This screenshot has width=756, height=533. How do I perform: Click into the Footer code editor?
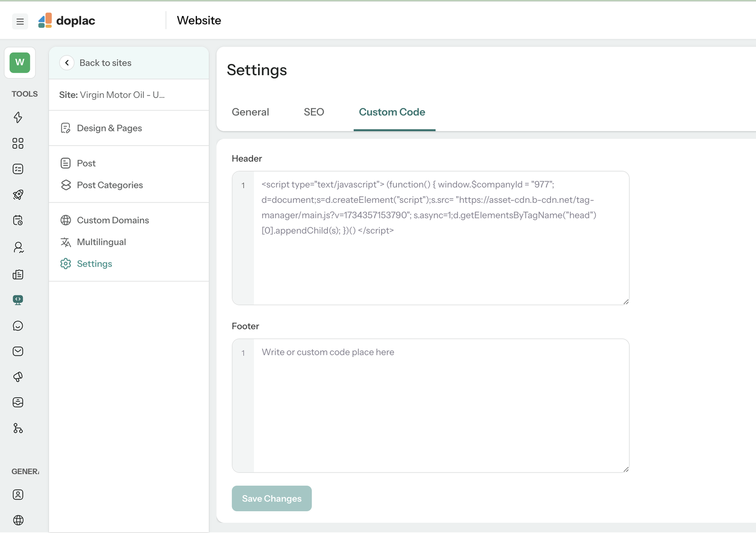click(430, 405)
